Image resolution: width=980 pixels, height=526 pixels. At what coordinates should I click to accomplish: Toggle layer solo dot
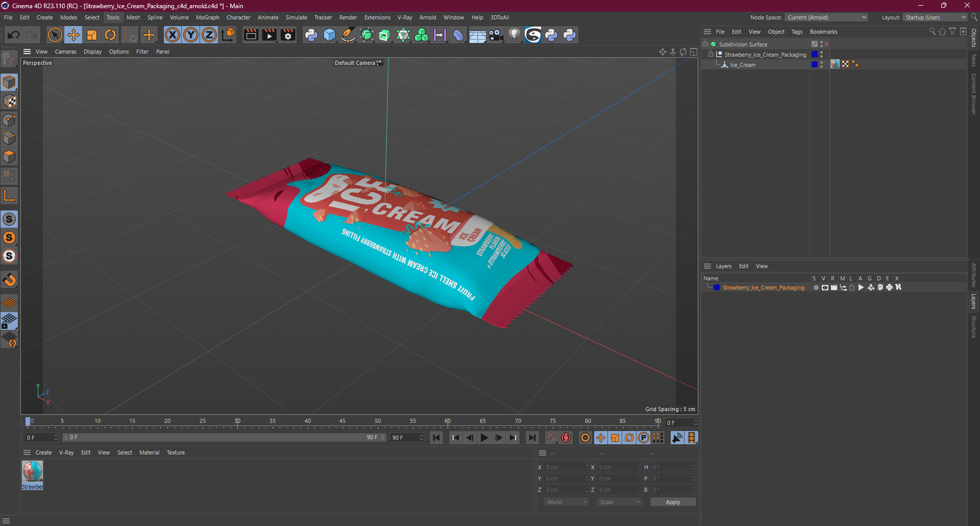(816, 288)
